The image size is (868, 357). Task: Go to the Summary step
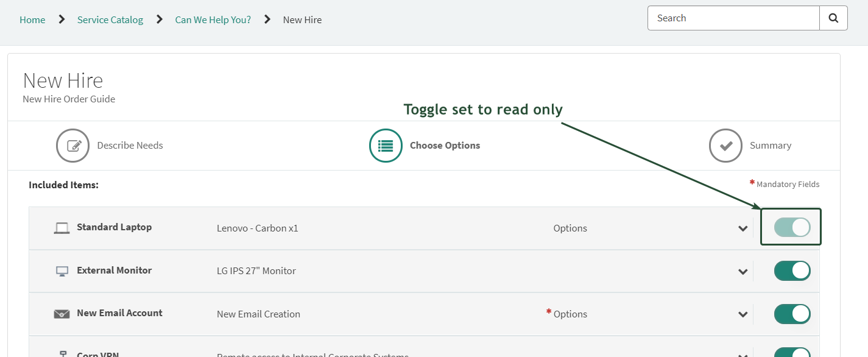tap(770, 145)
